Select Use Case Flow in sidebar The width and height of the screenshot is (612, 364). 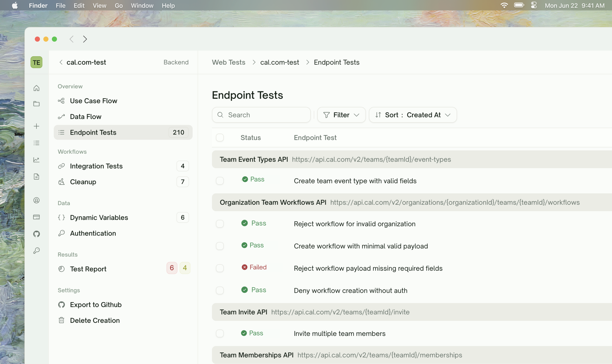click(123, 101)
